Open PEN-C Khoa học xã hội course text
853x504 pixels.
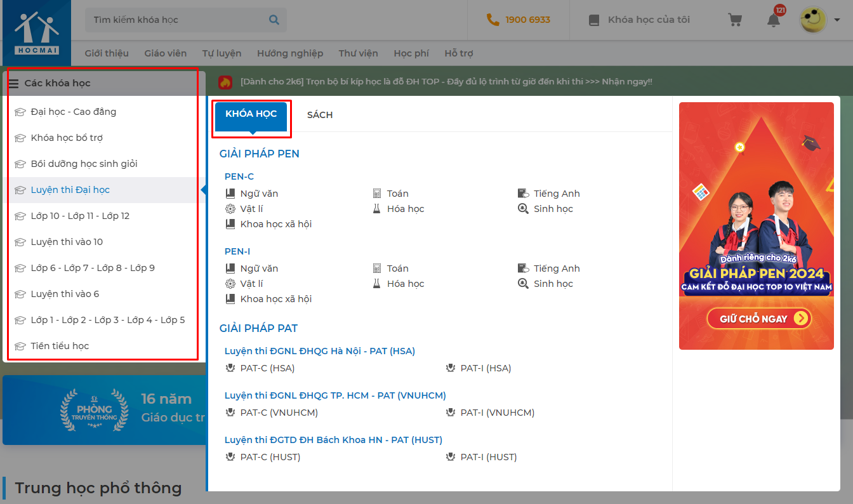(x=276, y=224)
